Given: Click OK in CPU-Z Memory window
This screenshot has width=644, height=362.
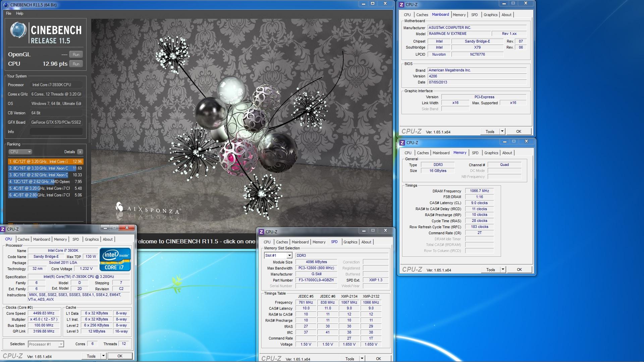Looking at the screenshot, I should 519,270.
